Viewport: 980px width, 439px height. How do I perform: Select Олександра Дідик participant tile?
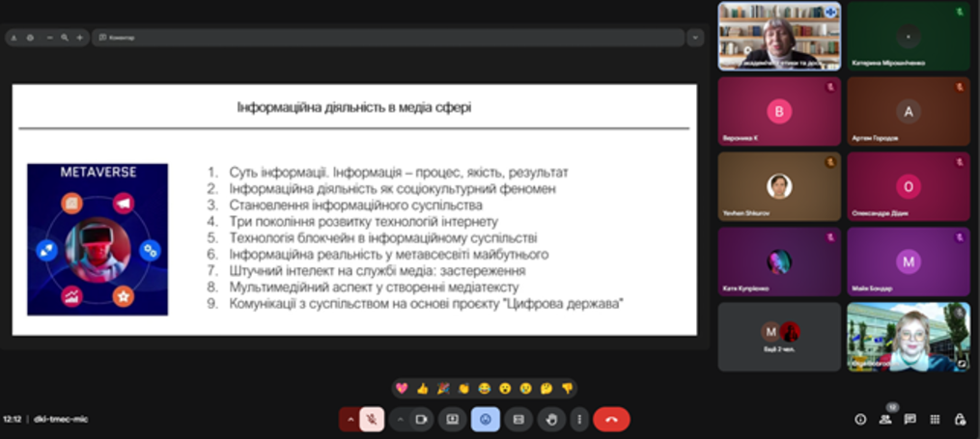coord(909,186)
